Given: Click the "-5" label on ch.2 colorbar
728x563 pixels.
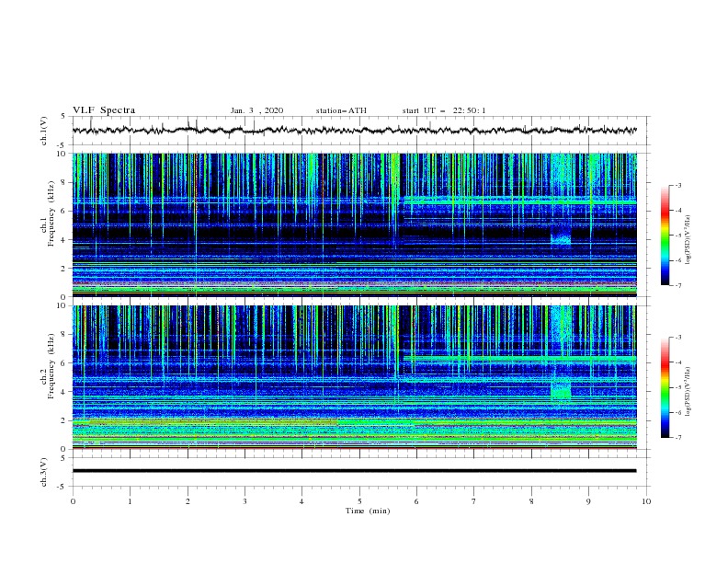Looking at the screenshot, I should tap(677, 387).
